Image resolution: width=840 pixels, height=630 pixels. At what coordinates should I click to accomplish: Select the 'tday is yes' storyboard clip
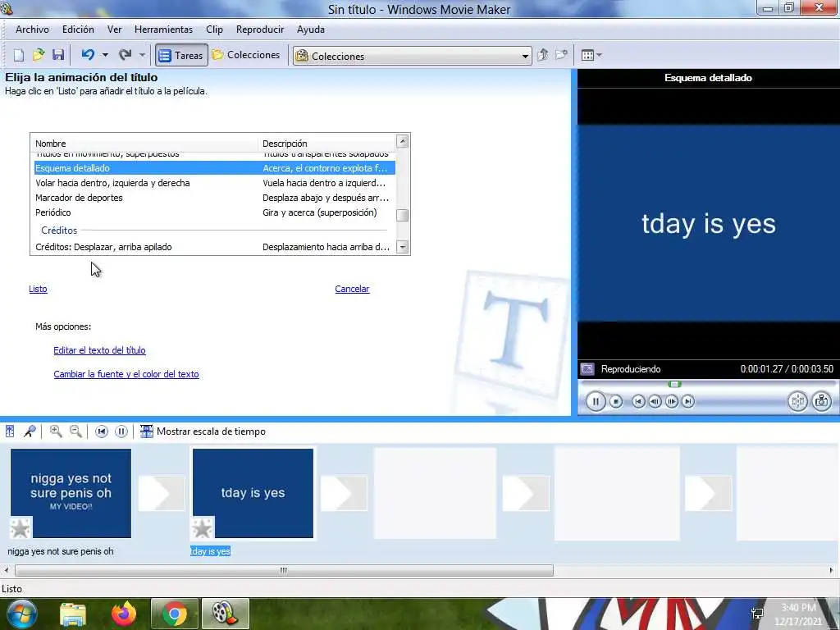pos(253,493)
